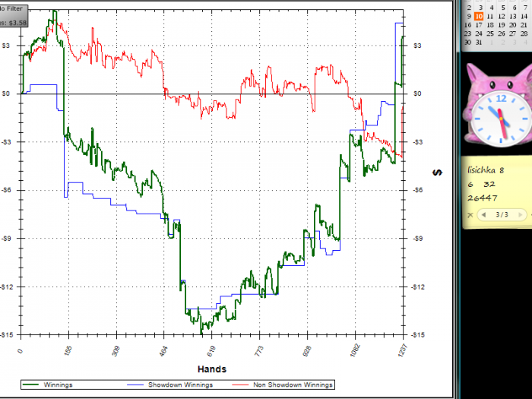Click the 'No Filter' label in the graph corner

[11, 8]
